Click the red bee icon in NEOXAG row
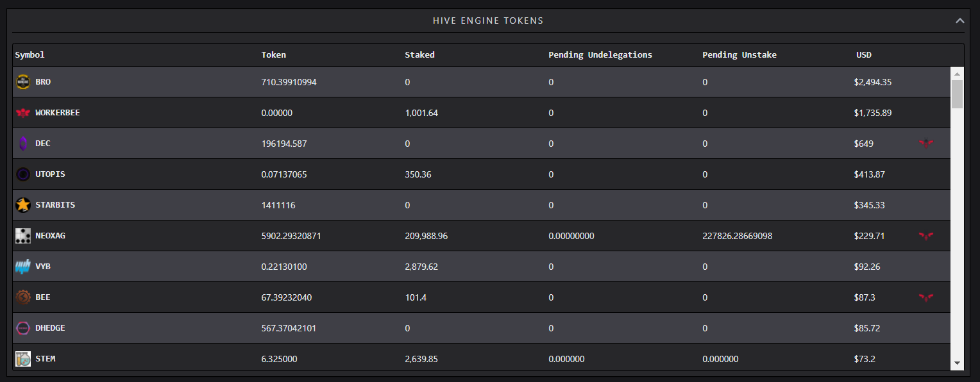 click(x=925, y=236)
